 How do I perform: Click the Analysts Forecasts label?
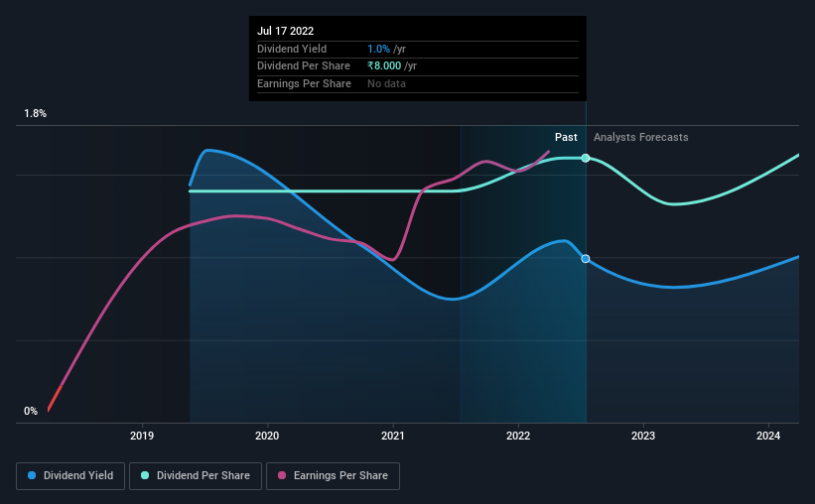(x=641, y=137)
